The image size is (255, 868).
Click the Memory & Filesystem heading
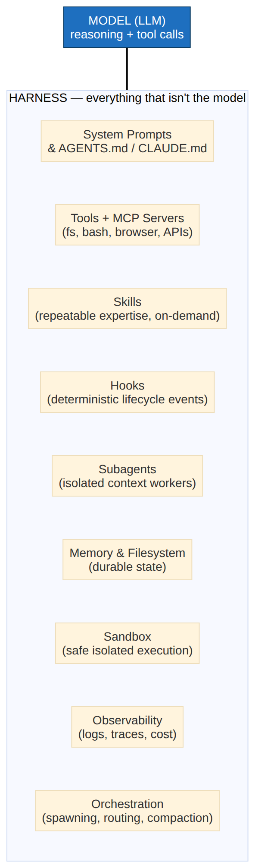pos(127,553)
